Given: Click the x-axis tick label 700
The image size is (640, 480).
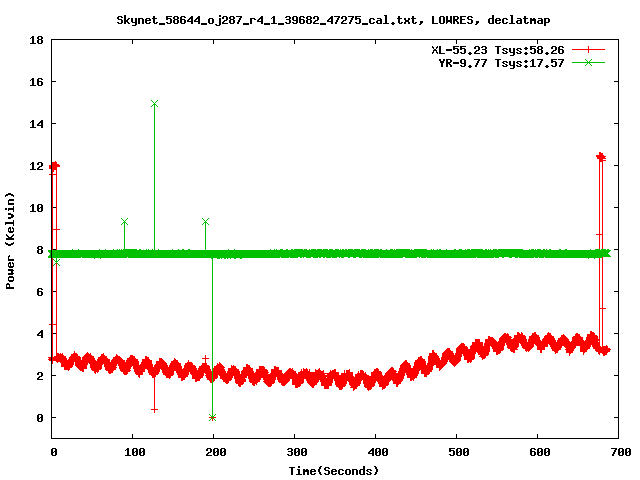Looking at the screenshot, I should point(621,452).
